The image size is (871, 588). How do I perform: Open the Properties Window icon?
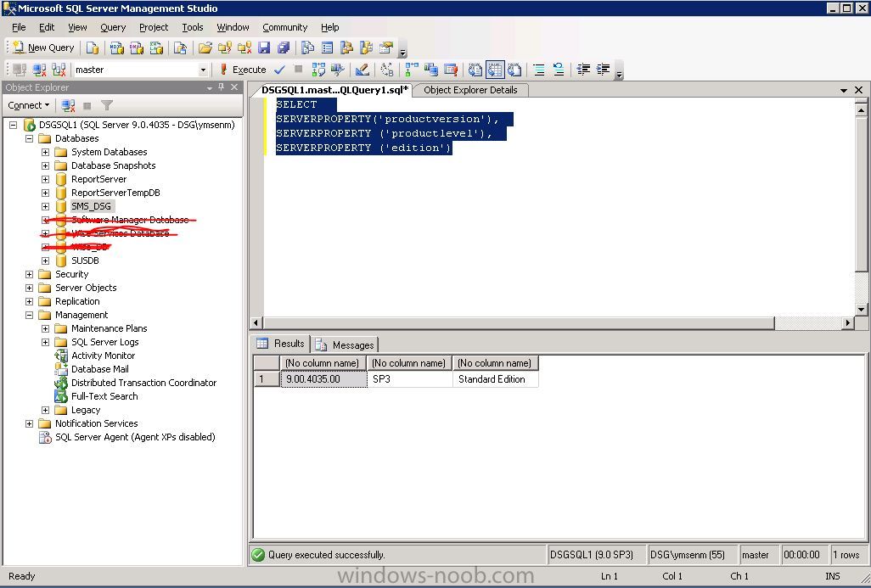[386, 48]
